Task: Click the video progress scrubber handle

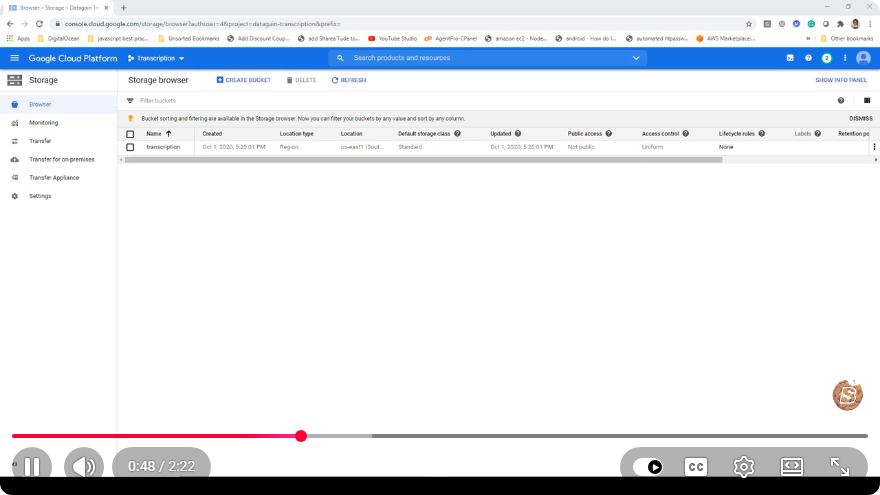Action: 301,436
